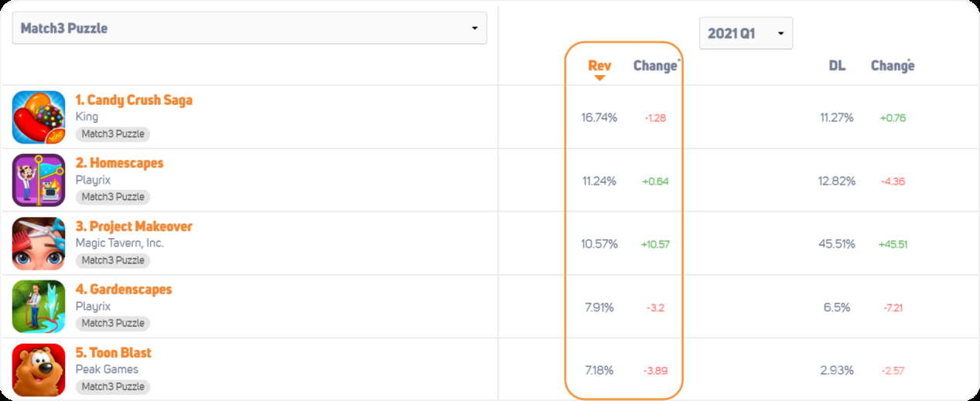
Task: Click the Homescapes app icon
Action: click(39, 180)
